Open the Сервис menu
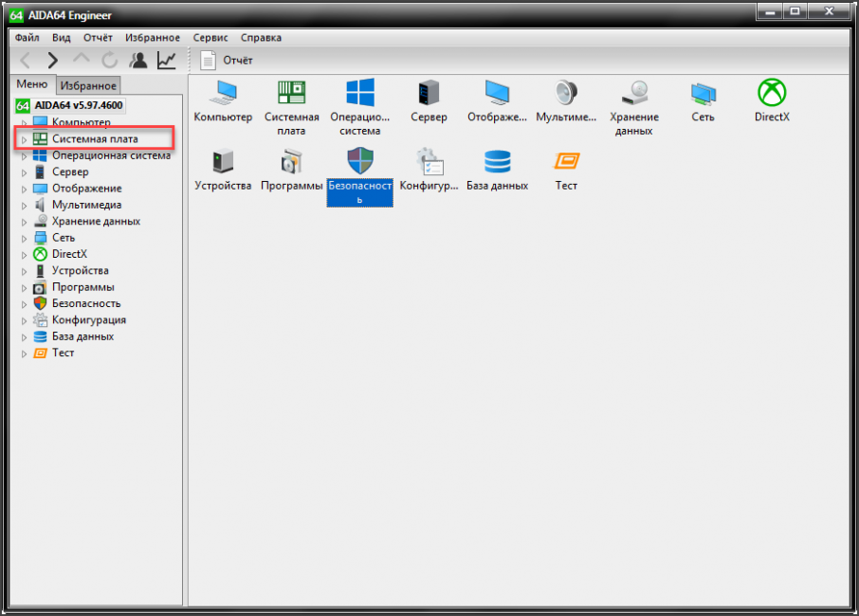859x616 pixels. click(x=210, y=38)
